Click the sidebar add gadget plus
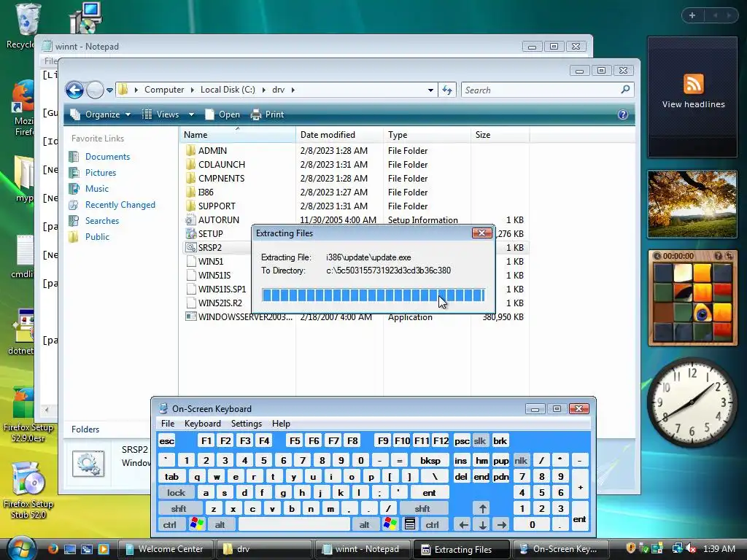Image resolution: width=747 pixels, height=560 pixels. (x=692, y=15)
